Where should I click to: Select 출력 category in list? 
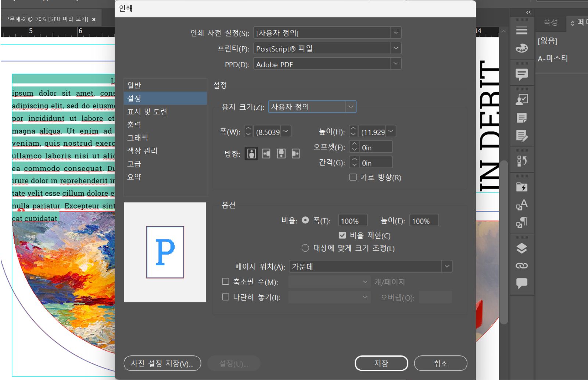click(x=165, y=124)
